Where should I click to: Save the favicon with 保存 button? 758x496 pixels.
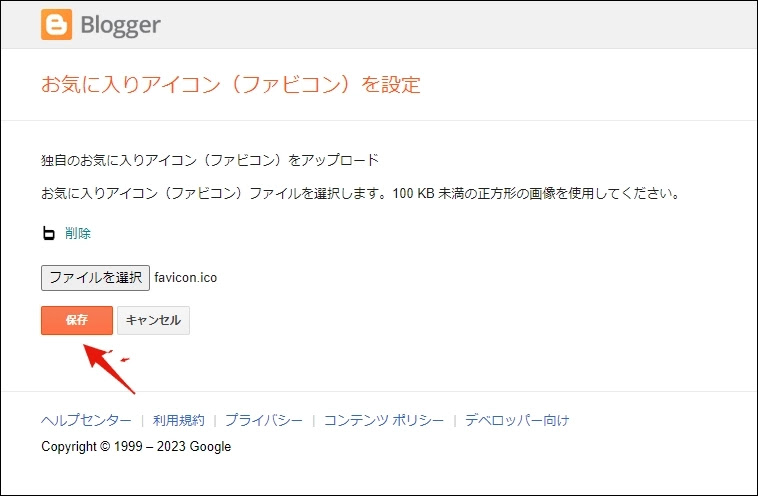[77, 320]
